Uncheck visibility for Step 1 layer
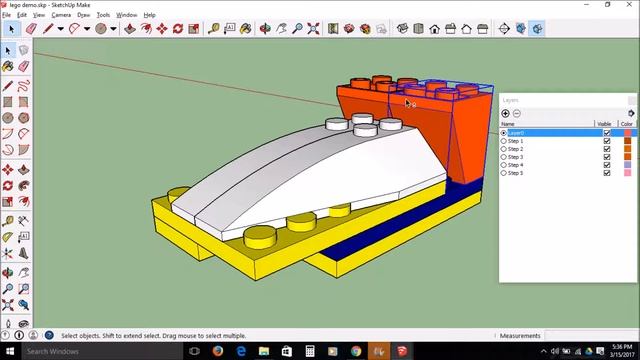The width and height of the screenshot is (640, 360). click(607, 141)
